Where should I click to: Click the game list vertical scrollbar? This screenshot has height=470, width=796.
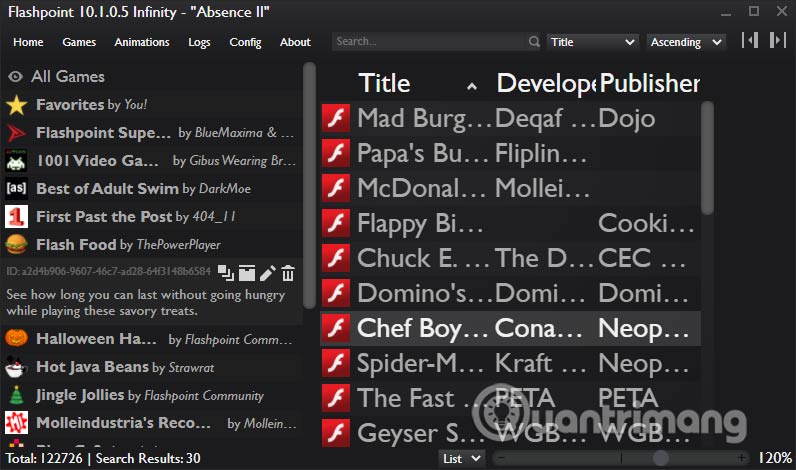[707, 158]
